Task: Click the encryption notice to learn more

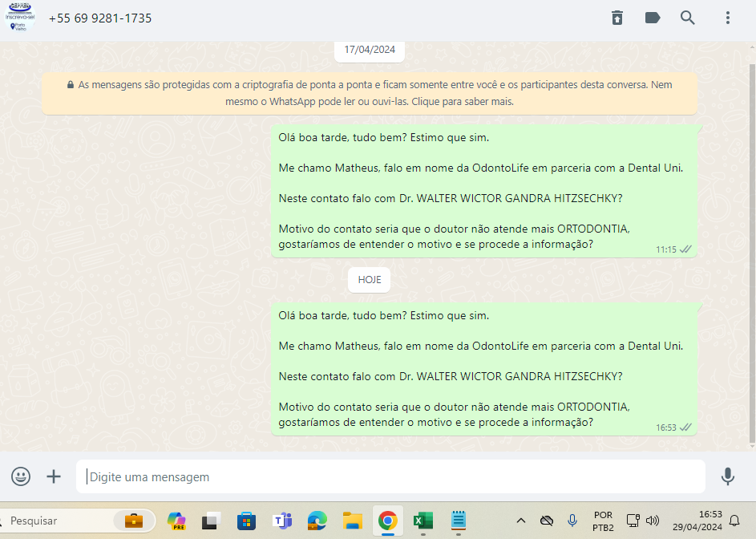Action: point(370,93)
